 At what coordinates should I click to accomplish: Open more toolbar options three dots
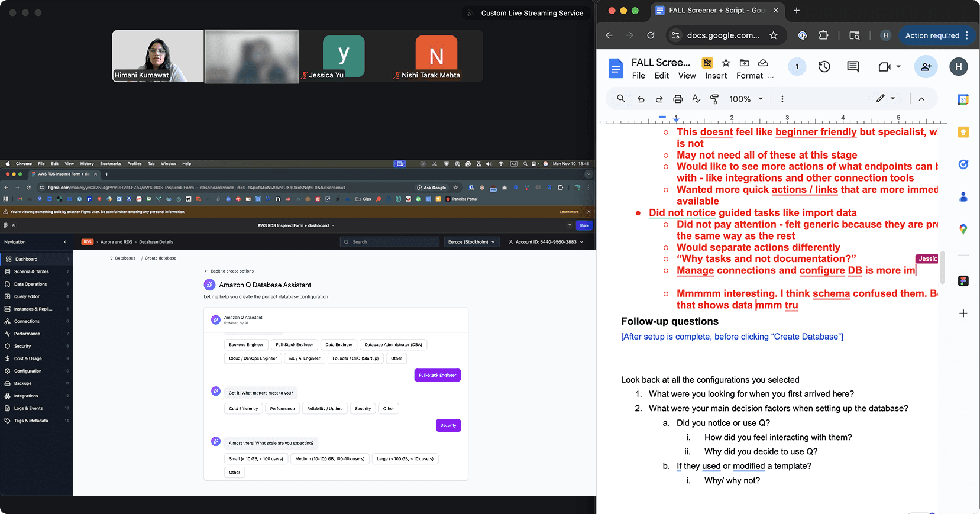point(782,99)
